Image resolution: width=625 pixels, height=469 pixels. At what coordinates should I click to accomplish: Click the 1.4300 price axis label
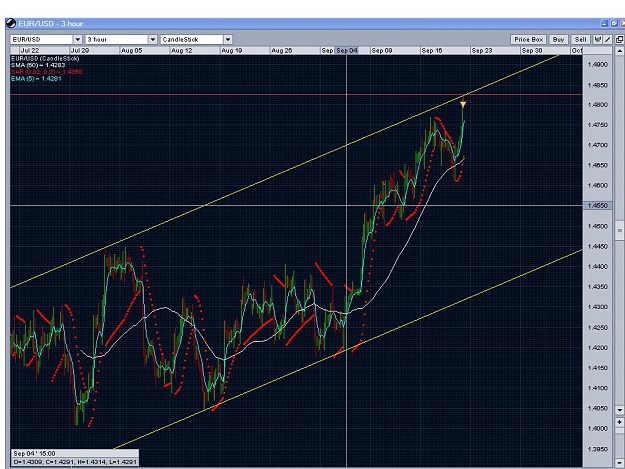[x=597, y=307]
